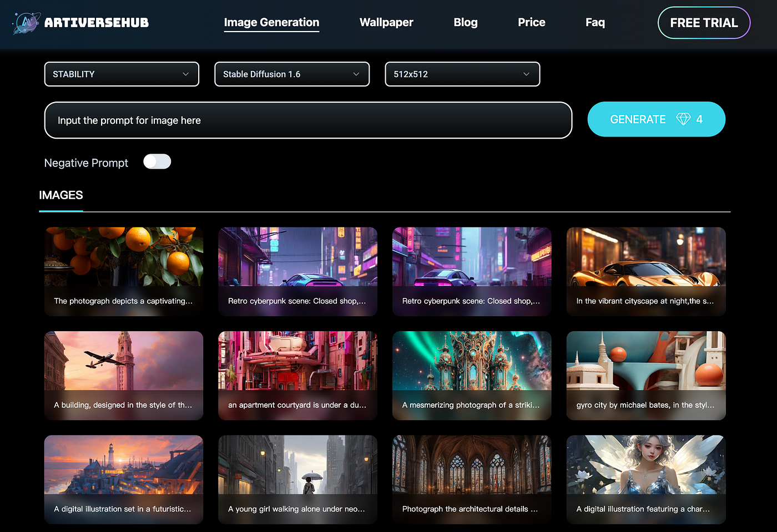Open the Blog page
777x532 pixels.
(466, 22)
